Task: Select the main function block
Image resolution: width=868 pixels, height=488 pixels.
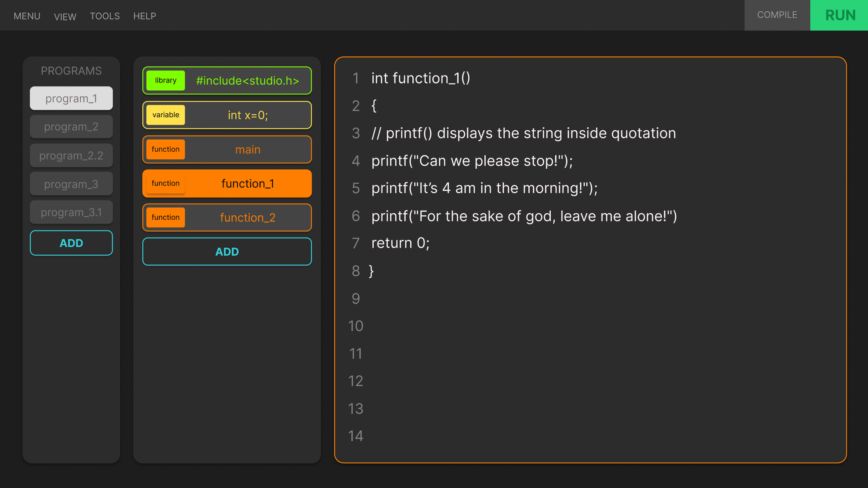Action: pyautogui.click(x=247, y=150)
